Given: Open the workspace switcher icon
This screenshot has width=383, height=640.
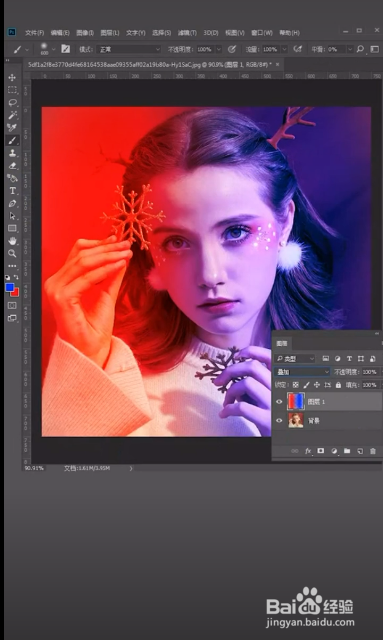Looking at the screenshot, I should point(374,49).
